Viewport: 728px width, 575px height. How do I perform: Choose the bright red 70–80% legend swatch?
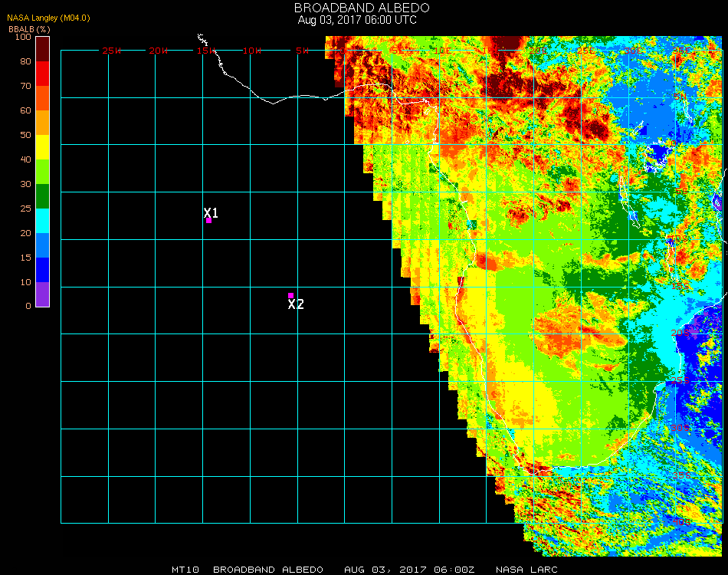(42, 74)
